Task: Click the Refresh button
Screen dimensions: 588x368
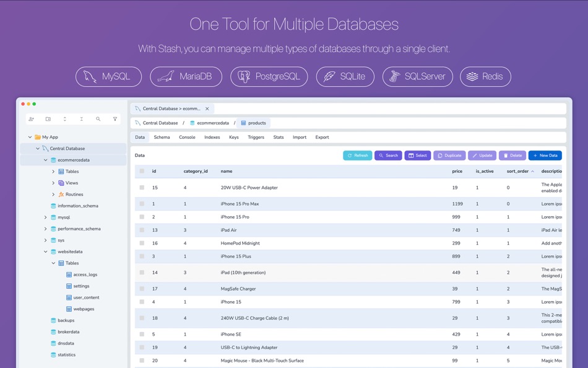Action: tap(357, 156)
